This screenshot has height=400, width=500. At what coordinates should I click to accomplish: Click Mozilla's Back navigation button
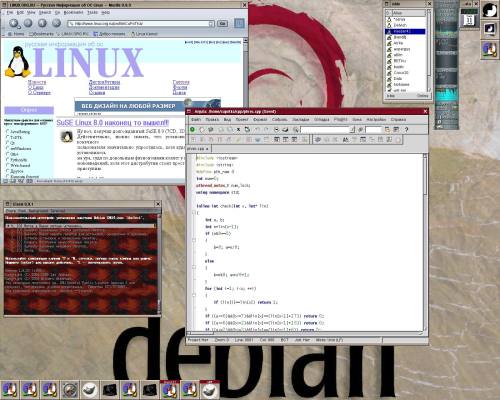click(13, 23)
